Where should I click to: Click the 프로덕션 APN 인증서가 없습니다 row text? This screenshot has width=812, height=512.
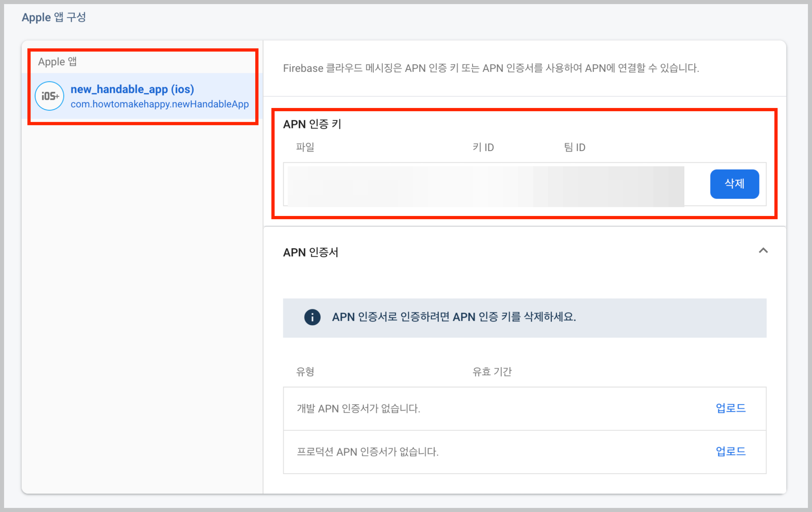point(367,452)
